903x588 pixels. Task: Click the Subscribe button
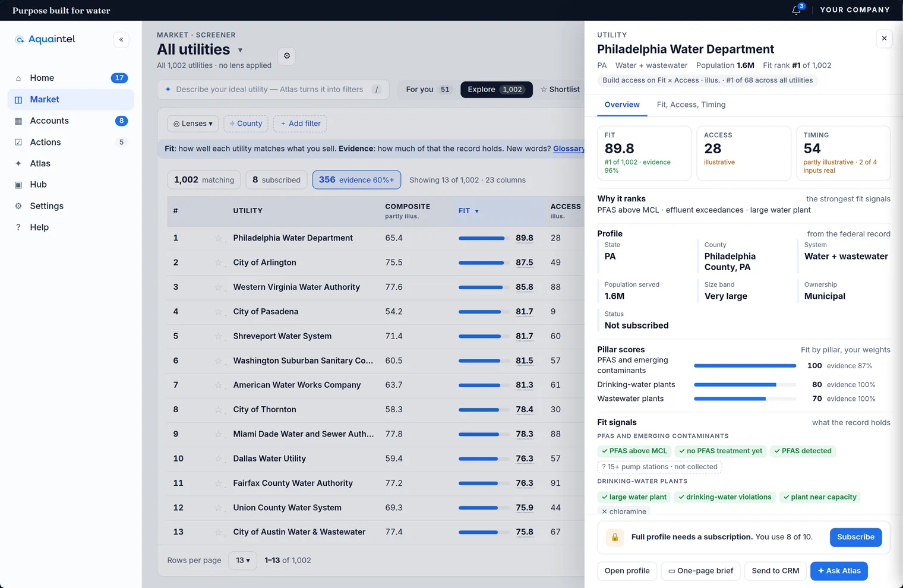(x=855, y=537)
